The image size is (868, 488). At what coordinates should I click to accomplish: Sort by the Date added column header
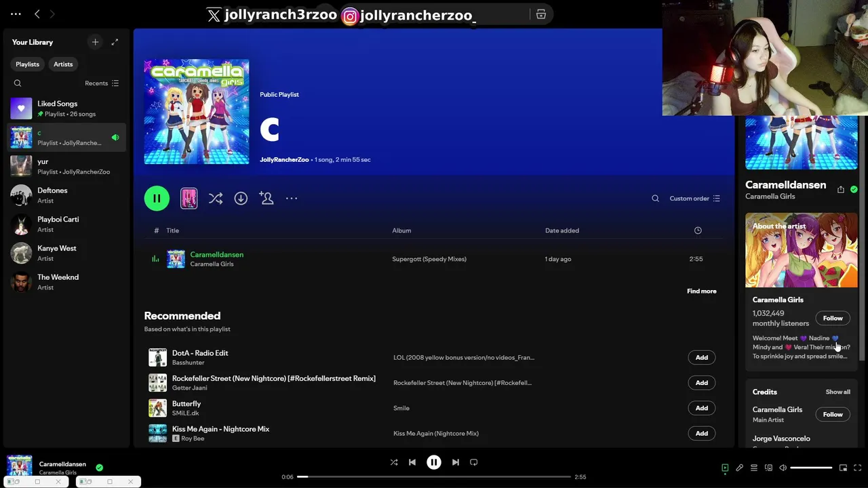pos(562,230)
